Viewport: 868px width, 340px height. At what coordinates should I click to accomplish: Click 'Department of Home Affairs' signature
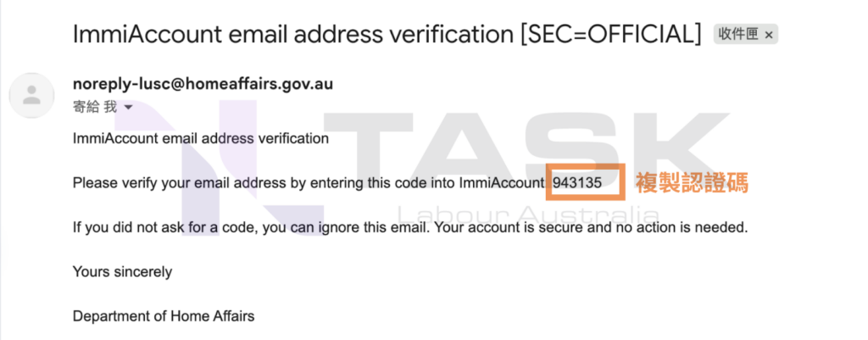(164, 317)
